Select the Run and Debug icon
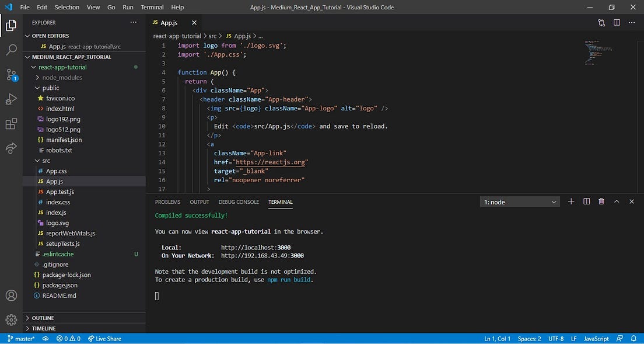This screenshot has height=344, width=644. (12, 99)
